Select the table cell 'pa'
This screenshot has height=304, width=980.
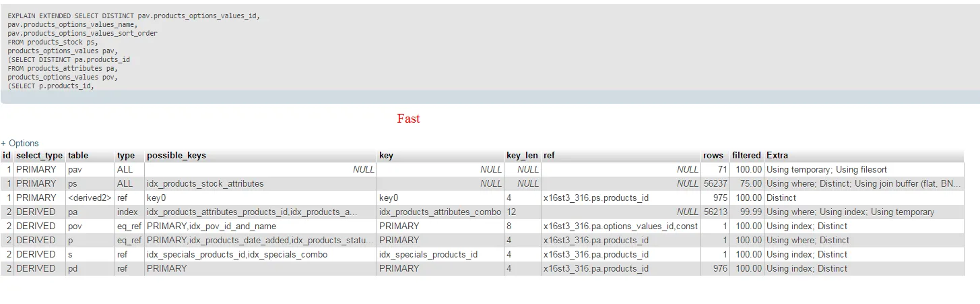pos(90,212)
